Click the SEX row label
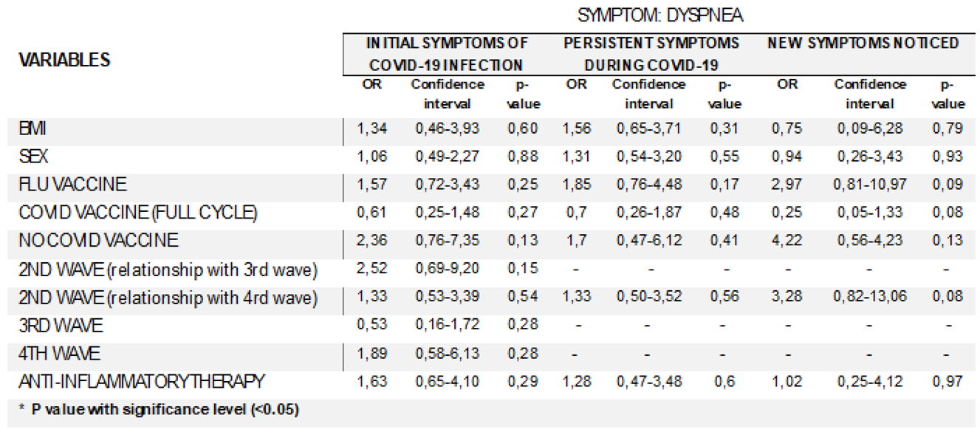The height and width of the screenshot is (432, 980). click(x=33, y=157)
